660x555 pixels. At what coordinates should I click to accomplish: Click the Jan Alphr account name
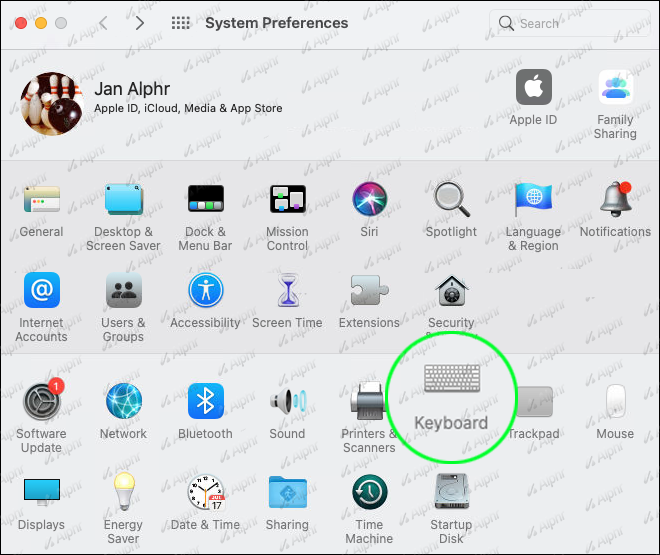[132, 89]
